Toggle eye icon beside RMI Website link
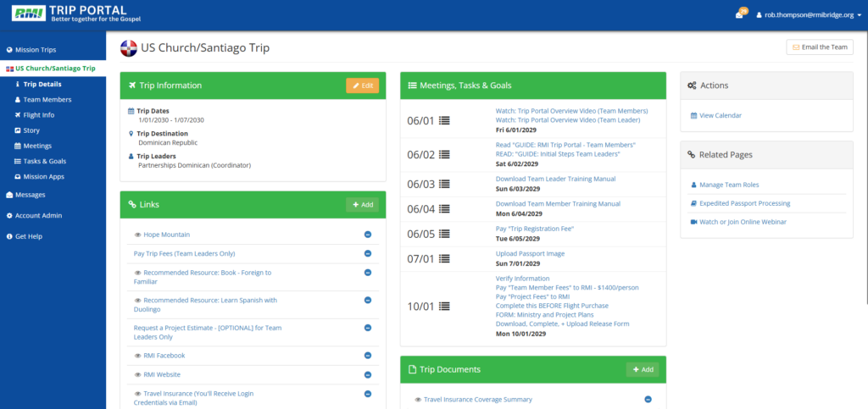 point(138,375)
